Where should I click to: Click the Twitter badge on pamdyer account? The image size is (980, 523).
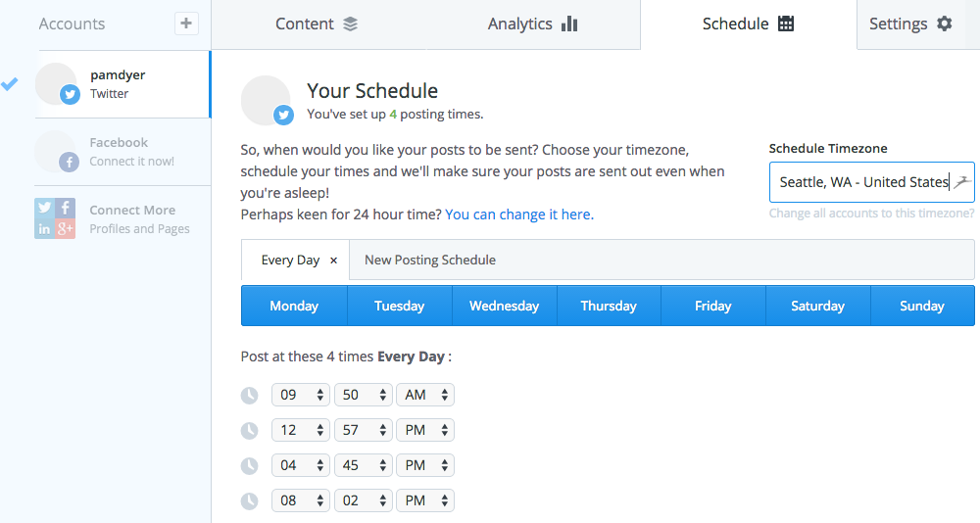pos(70,95)
